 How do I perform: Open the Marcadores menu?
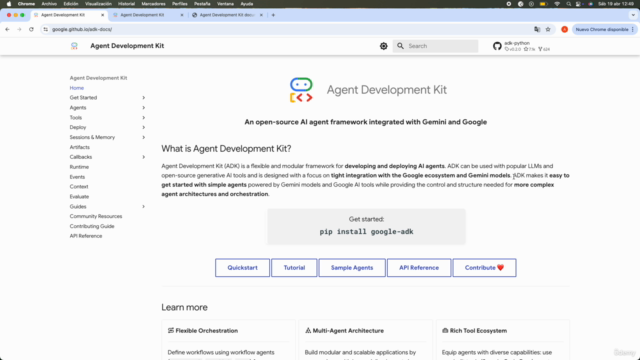coord(153,4)
